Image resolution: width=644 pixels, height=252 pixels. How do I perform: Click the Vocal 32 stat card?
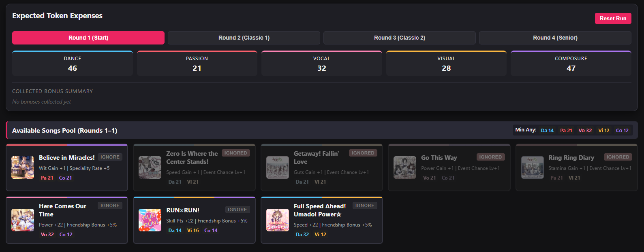(322, 64)
